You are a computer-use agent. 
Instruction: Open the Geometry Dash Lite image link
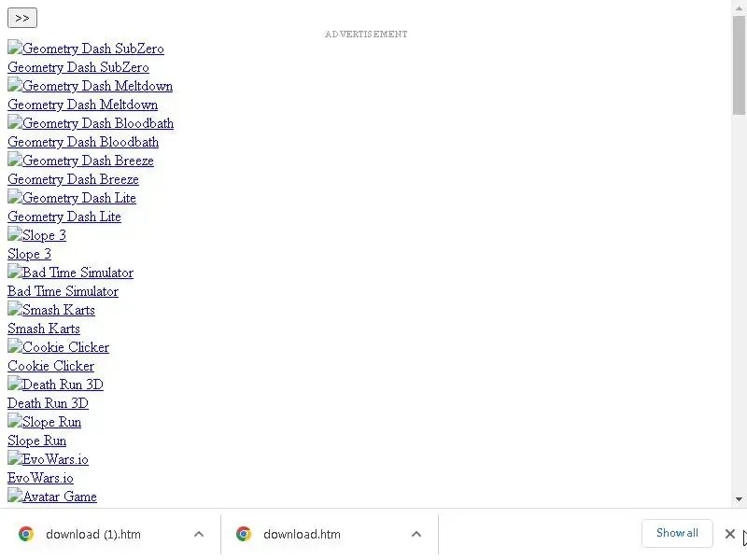coord(72,198)
